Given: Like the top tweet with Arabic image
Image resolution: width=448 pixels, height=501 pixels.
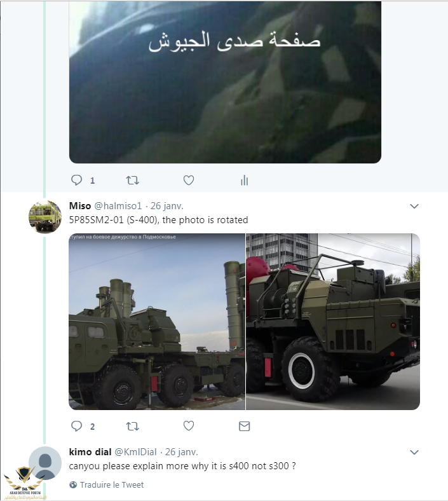Looking at the screenshot, I should tap(189, 180).
